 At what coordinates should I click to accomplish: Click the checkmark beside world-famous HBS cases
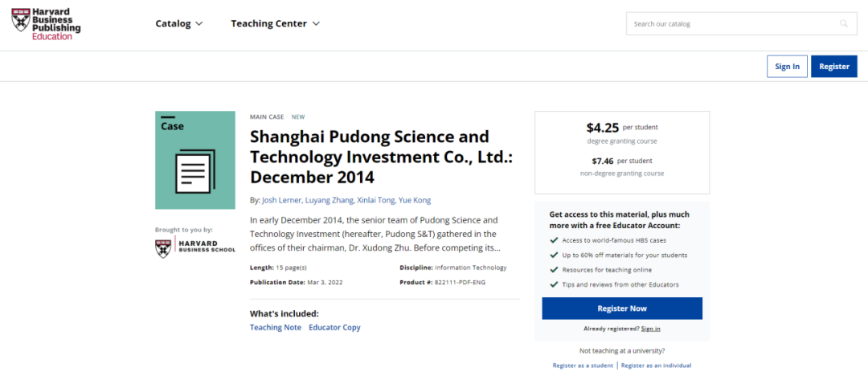click(x=554, y=241)
